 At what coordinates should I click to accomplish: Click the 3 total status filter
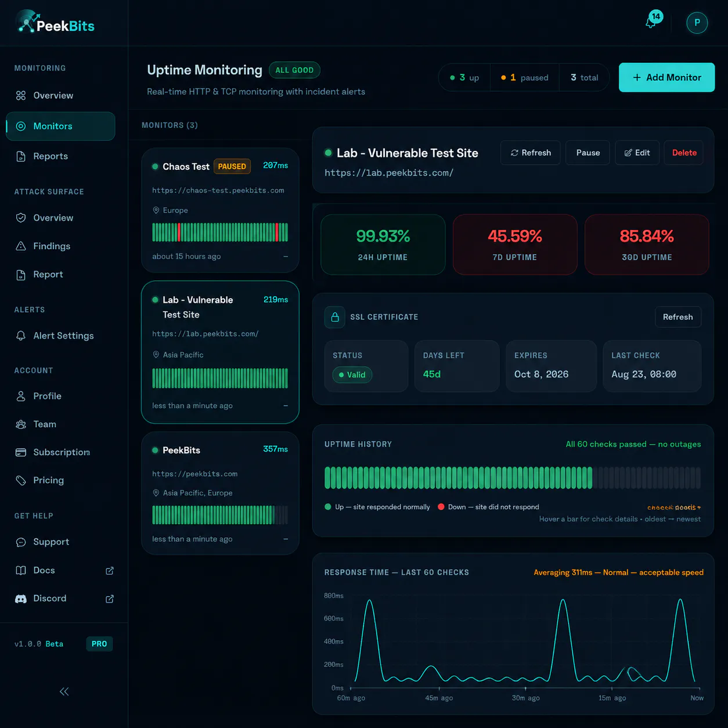[x=584, y=78]
